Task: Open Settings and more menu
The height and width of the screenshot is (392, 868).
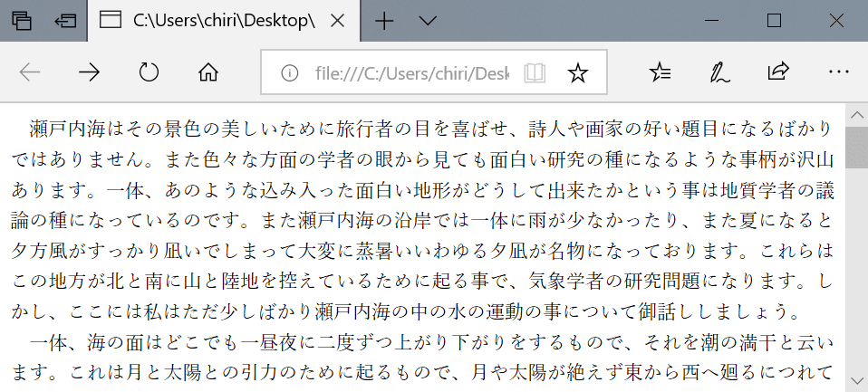Action: pos(839,72)
